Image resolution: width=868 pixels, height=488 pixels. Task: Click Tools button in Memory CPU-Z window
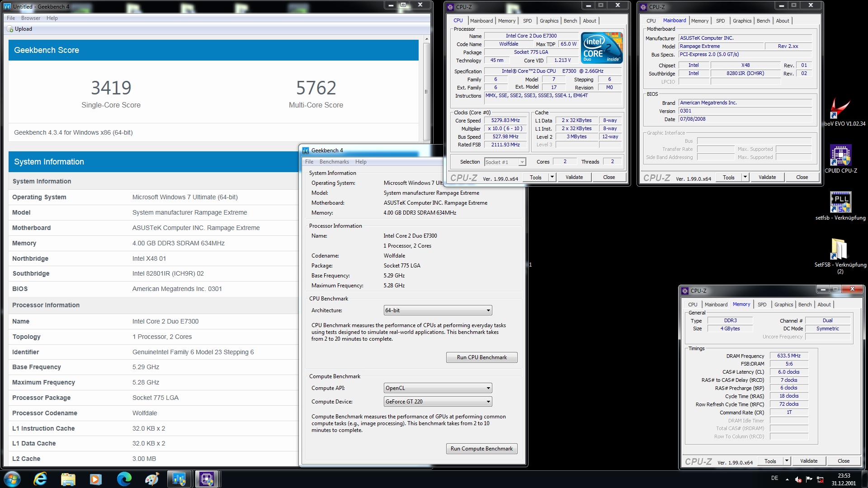[770, 461]
